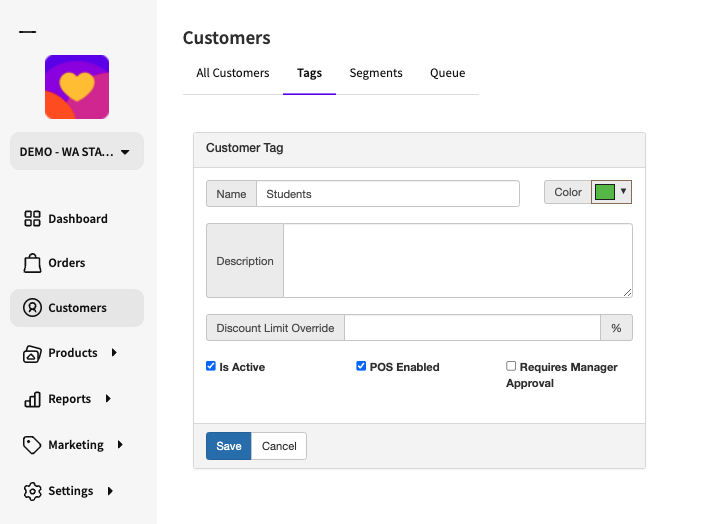Collapse the sidebar with the dash icon
Image resolution: width=705 pixels, height=524 pixels.
pos(27,32)
